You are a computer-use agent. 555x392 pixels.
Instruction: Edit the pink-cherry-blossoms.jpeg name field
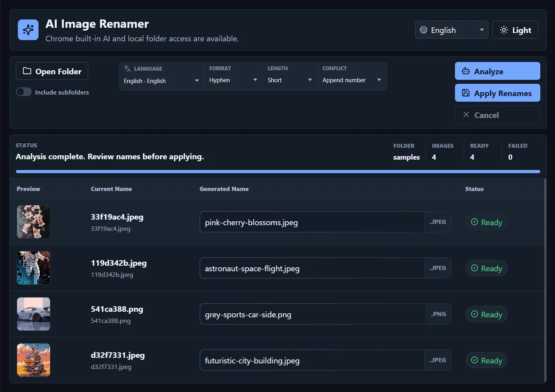312,222
